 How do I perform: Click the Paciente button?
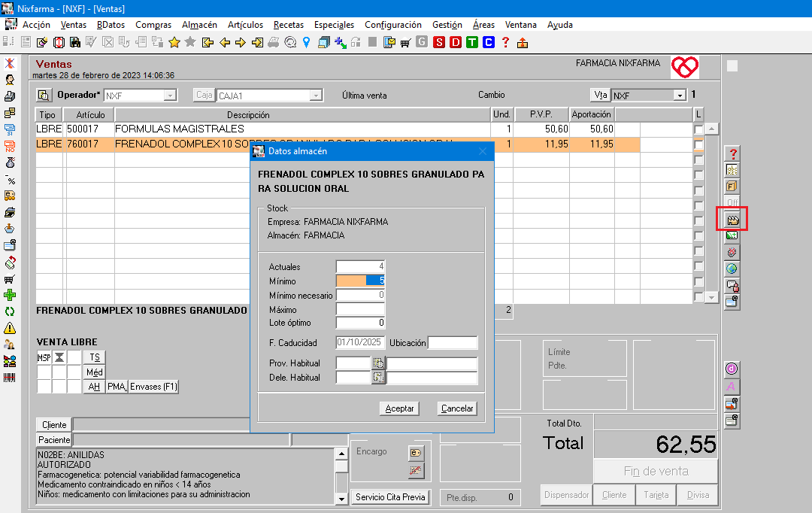point(54,440)
